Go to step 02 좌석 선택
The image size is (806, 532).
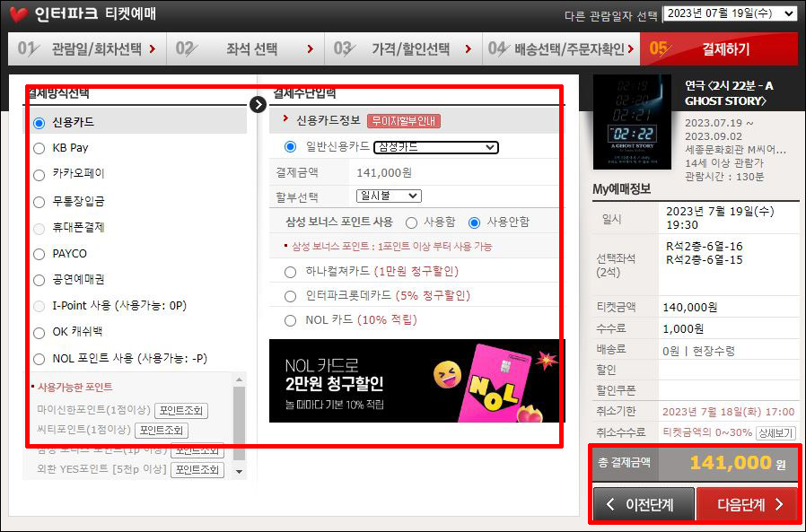(245, 48)
